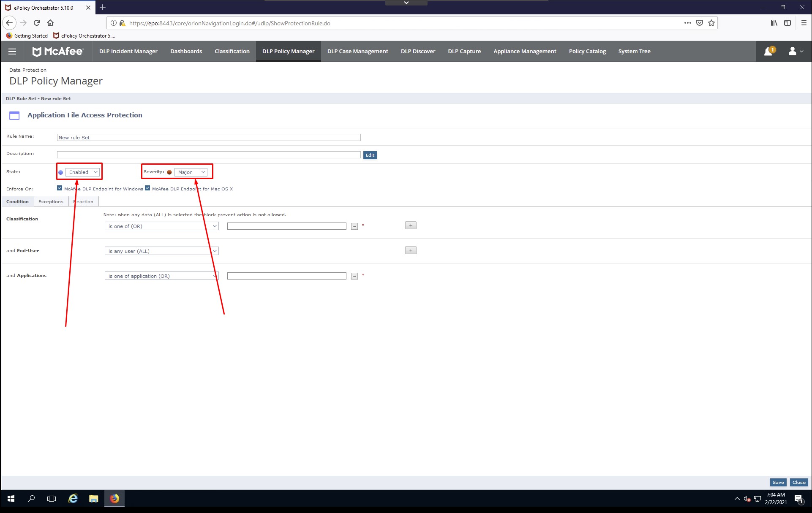Open the McAfee hamburger main menu
Screen dimensions: 812x513
12,52
